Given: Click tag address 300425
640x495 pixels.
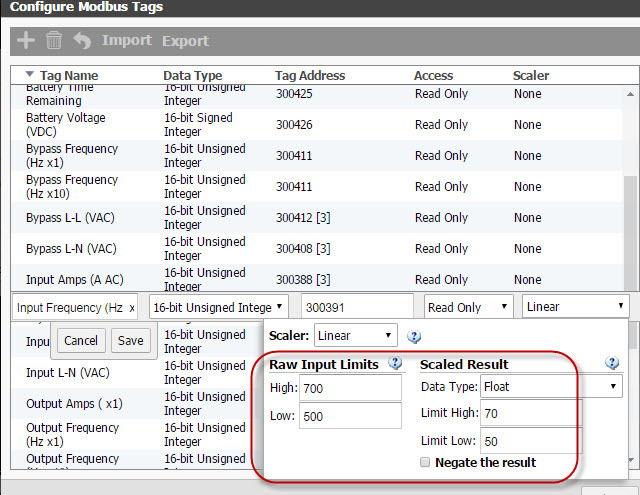Looking at the screenshot, I should [294, 93].
